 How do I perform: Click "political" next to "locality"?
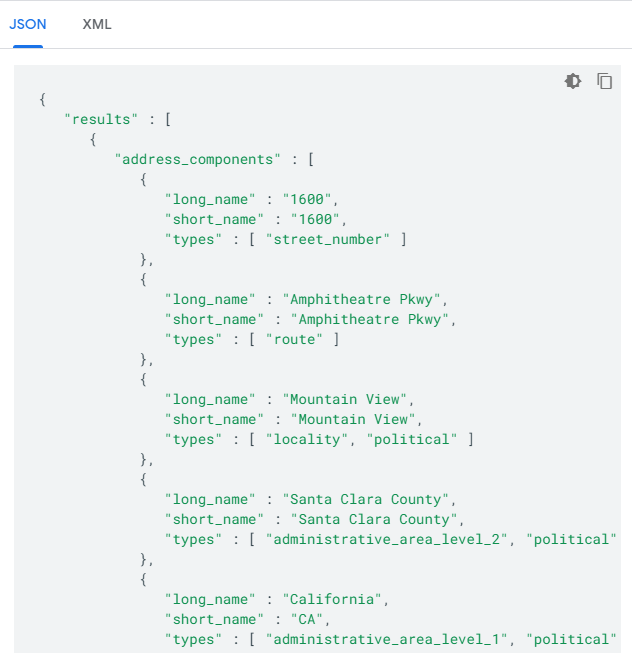[412, 439]
